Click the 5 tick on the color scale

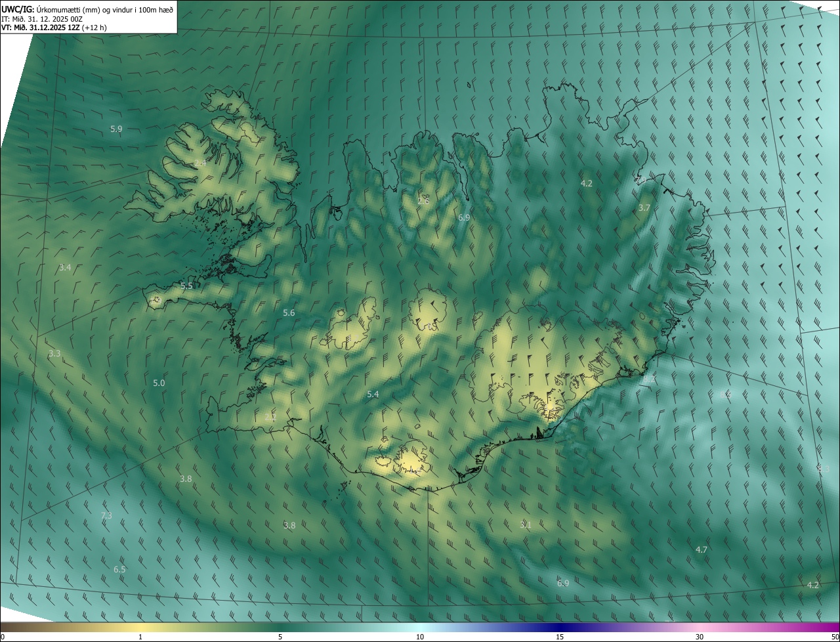pos(280,637)
